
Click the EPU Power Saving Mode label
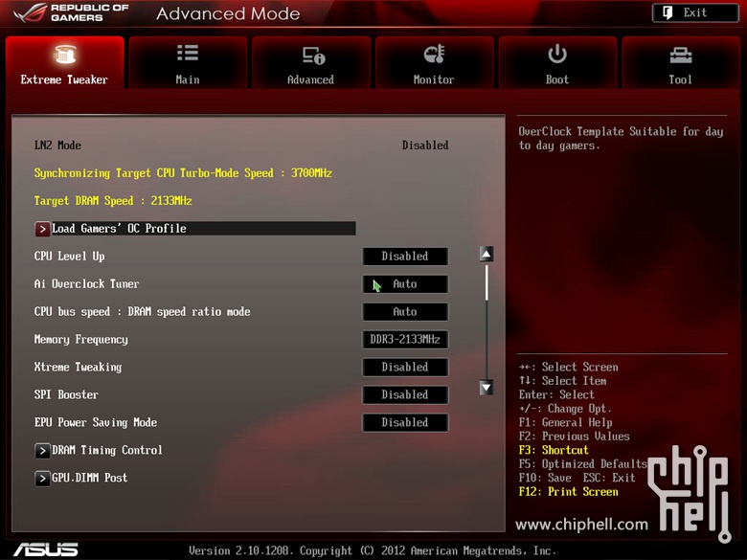96,422
